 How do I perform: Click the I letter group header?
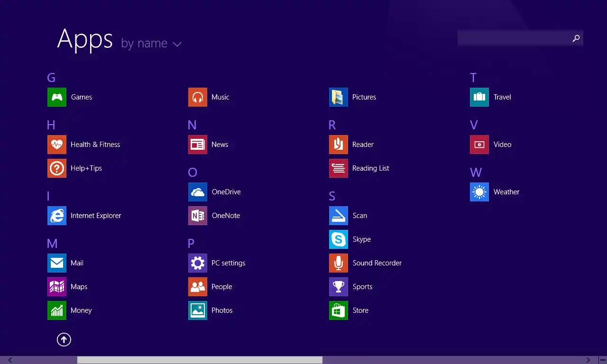pyautogui.click(x=48, y=196)
